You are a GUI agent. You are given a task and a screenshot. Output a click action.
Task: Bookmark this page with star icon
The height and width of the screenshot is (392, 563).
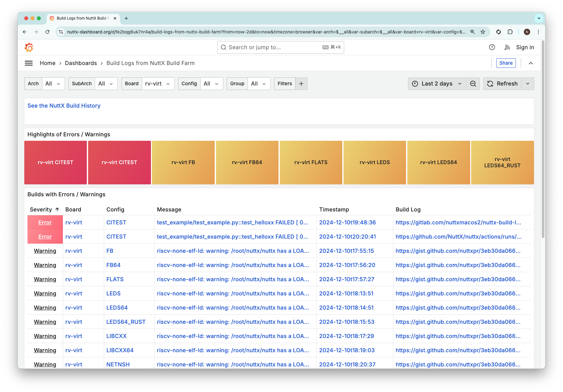[483, 32]
